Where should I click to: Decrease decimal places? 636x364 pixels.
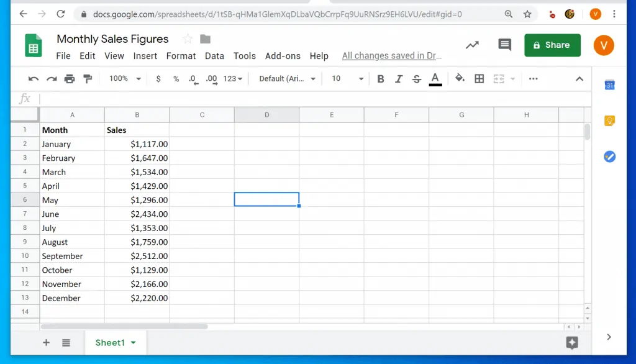tap(193, 78)
